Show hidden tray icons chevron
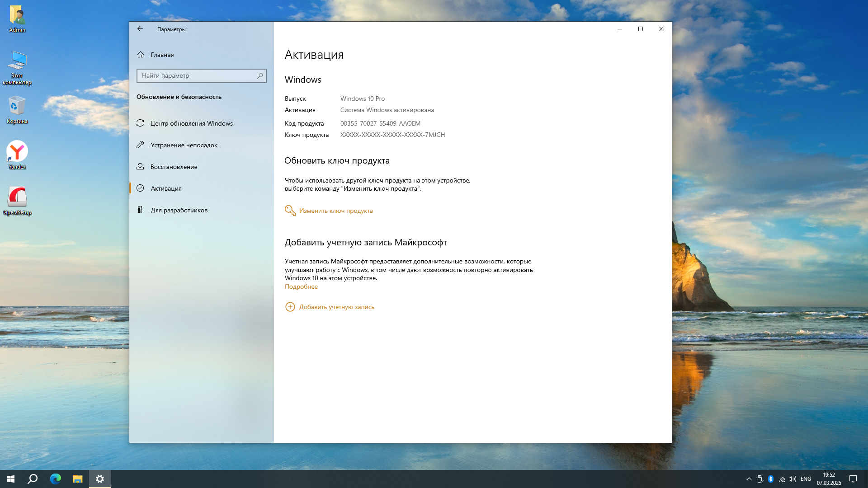Screen dimensions: 868x488 tap(749, 479)
